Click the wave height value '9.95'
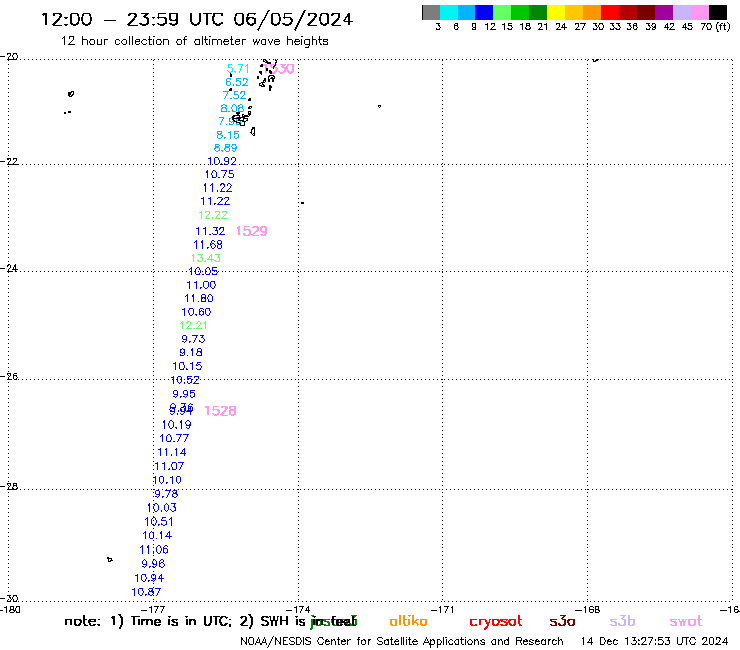Image resolution: width=740 pixels, height=650 pixels. [x=184, y=394]
